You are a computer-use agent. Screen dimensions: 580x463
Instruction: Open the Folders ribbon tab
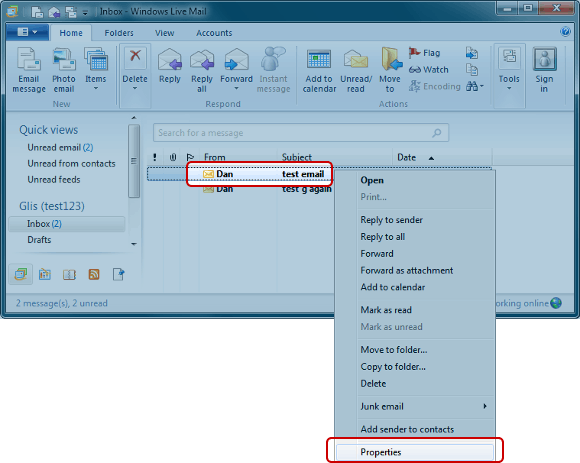119,33
